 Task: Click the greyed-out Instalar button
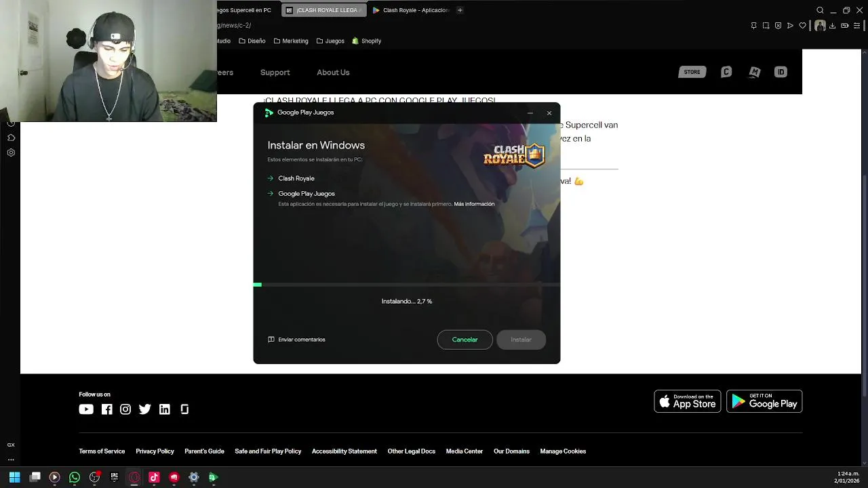[x=521, y=340]
